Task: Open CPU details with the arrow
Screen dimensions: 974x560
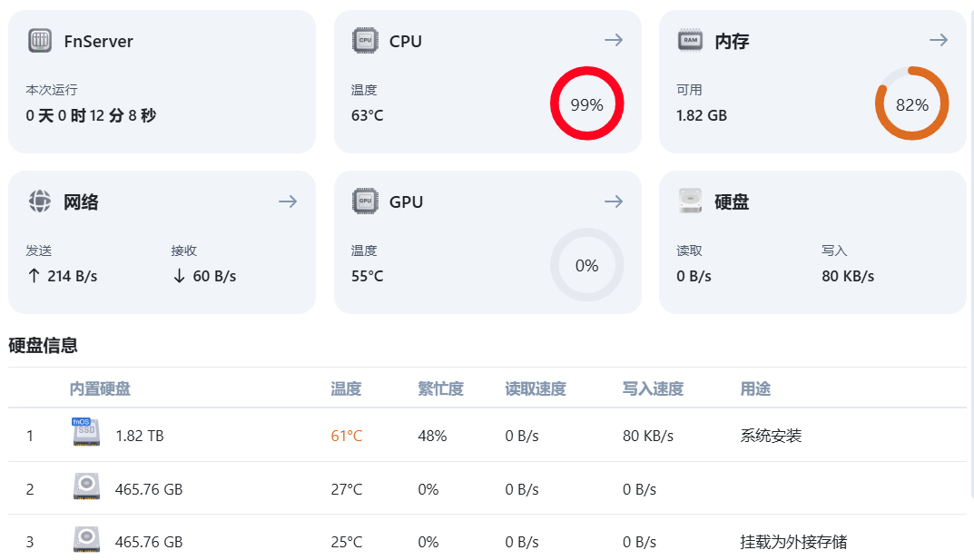Action: click(614, 40)
